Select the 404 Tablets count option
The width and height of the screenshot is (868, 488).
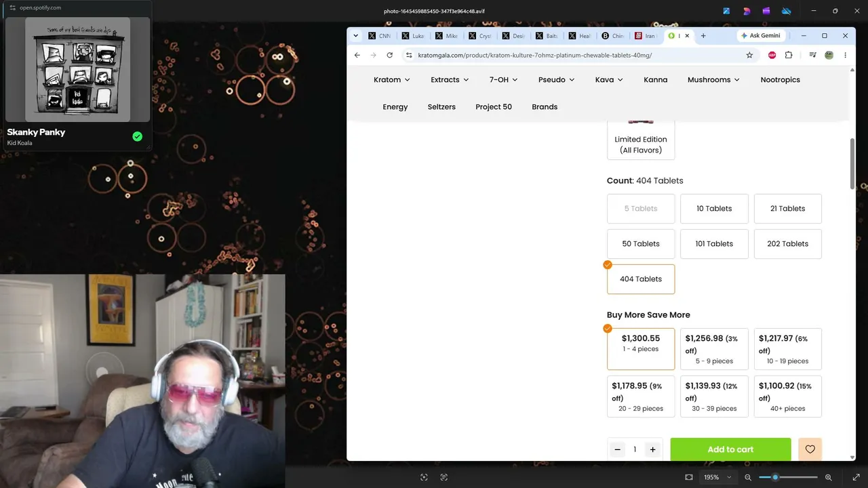click(x=641, y=279)
